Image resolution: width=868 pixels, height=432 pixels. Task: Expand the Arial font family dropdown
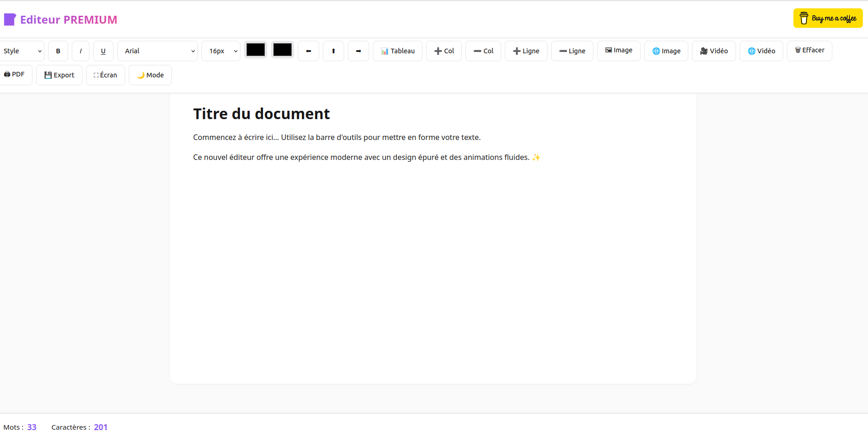(157, 51)
